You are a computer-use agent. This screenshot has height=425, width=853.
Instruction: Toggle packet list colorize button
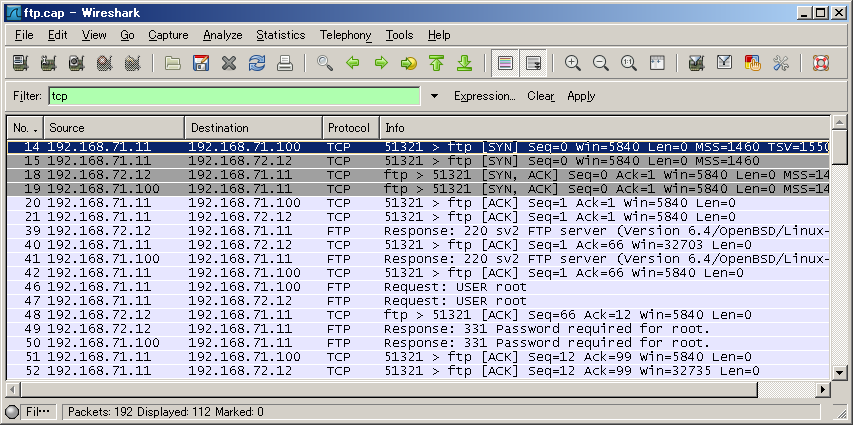point(505,63)
